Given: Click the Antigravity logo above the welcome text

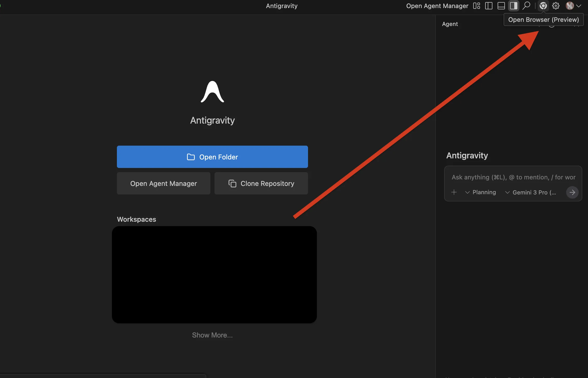Looking at the screenshot, I should click(212, 91).
